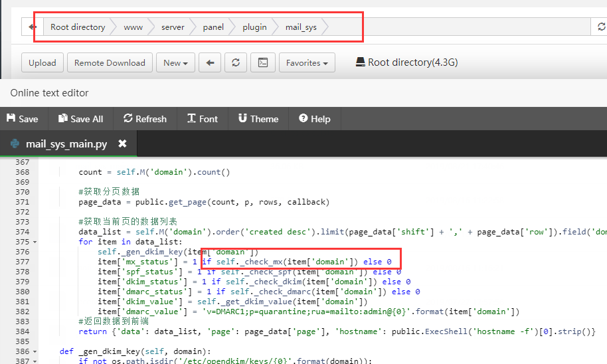Open editor Help
Viewport: 607px width, 364px height.
point(314,119)
